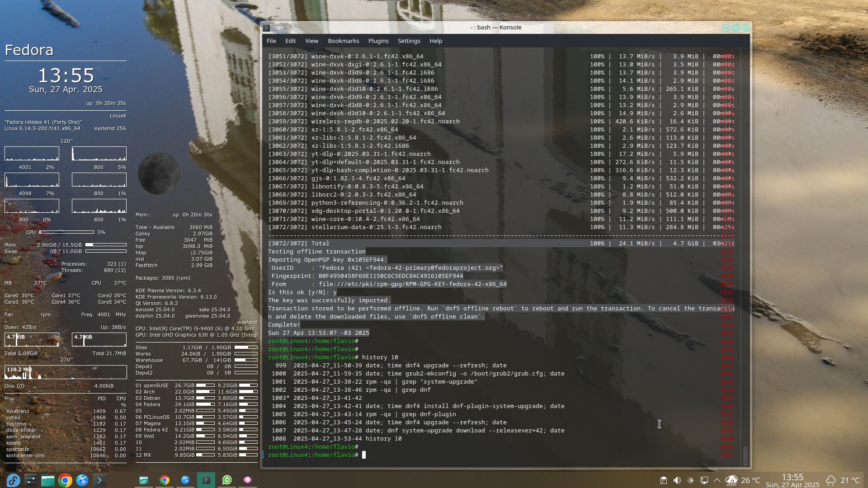Click the stellarium-data package row

(501, 227)
